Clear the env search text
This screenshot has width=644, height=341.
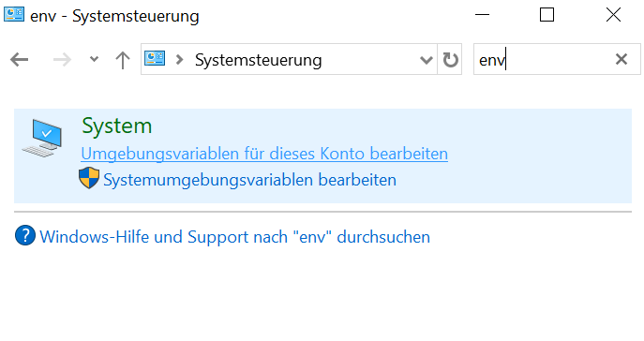[622, 59]
